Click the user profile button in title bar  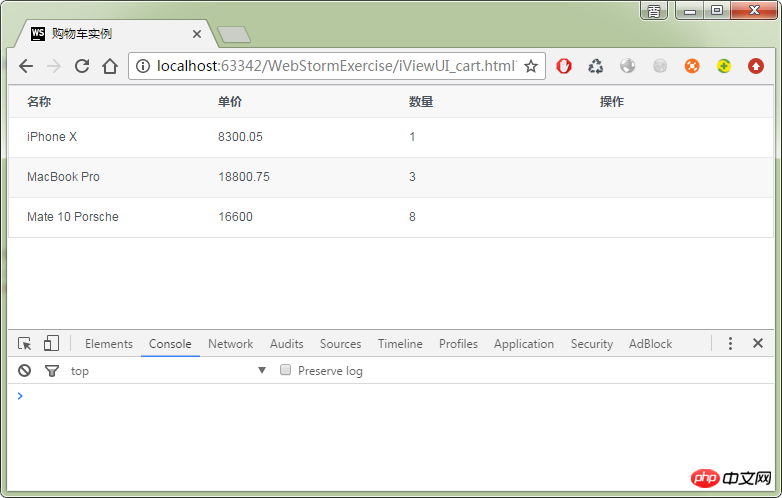(654, 10)
